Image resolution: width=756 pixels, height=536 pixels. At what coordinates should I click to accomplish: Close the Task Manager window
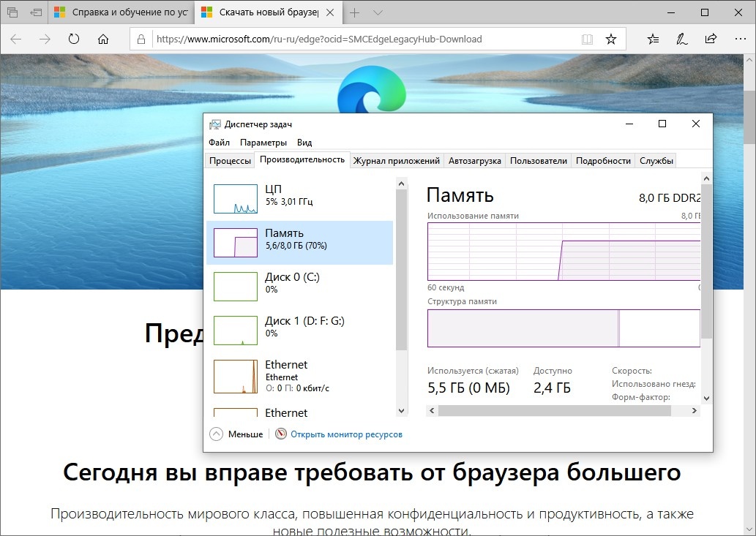point(696,124)
